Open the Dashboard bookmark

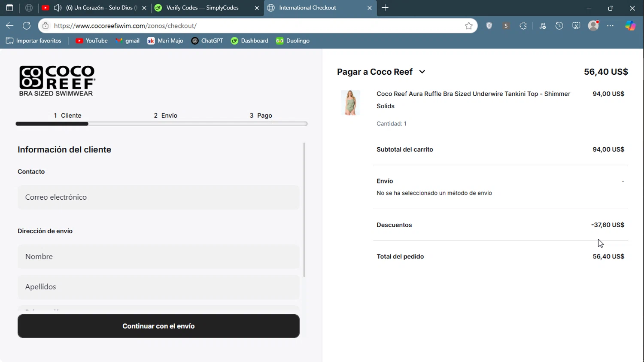coord(249,41)
